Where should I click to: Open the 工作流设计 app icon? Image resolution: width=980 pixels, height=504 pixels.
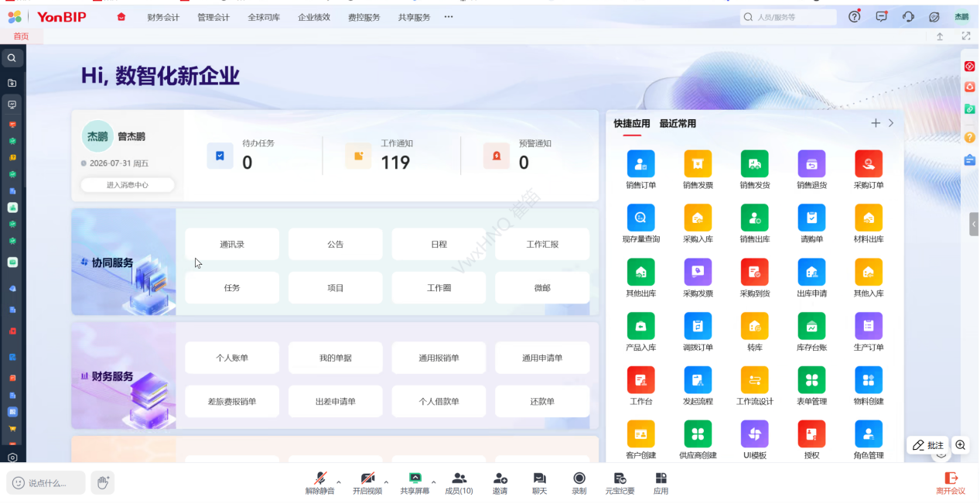755,380
